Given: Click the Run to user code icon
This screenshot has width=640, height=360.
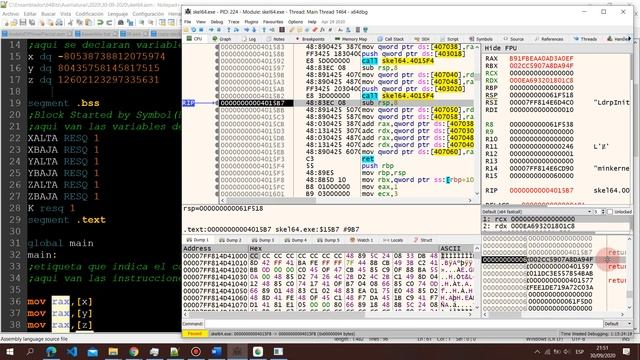Looking at the screenshot, I should [272, 29].
